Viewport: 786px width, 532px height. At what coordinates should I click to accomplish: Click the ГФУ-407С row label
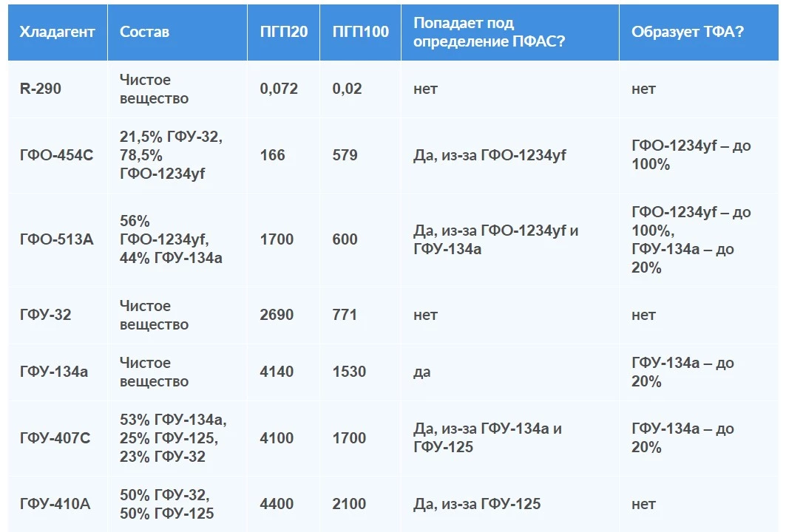55,438
